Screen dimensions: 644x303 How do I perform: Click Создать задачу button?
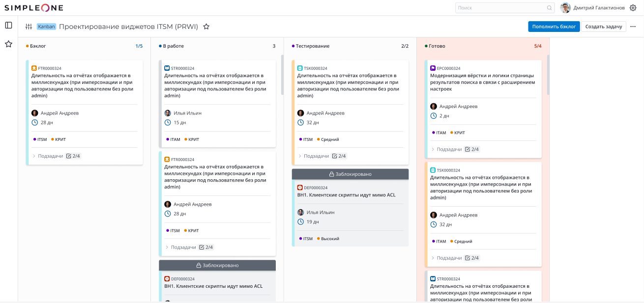pyautogui.click(x=603, y=27)
